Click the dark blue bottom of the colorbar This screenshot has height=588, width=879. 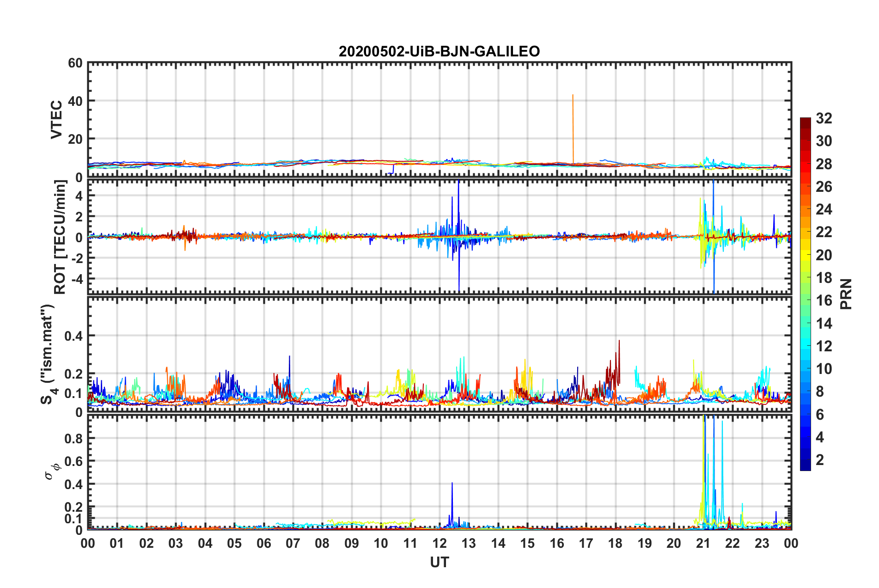pos(806,465)
